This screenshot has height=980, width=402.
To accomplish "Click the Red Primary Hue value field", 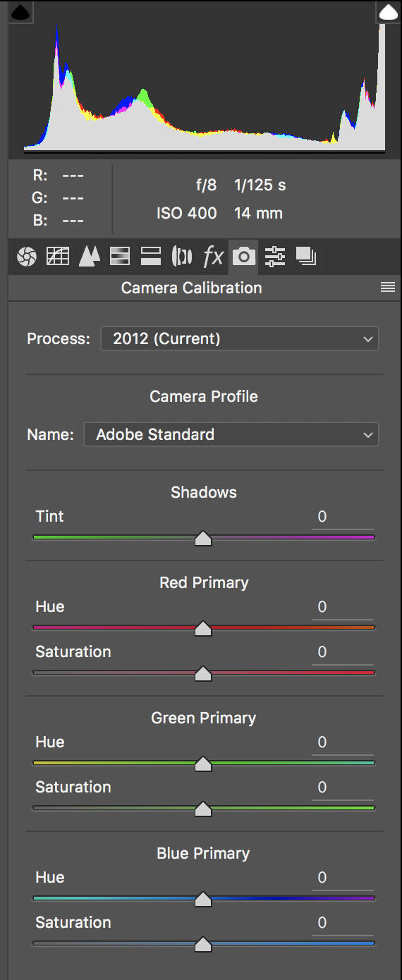I will 343,606.
